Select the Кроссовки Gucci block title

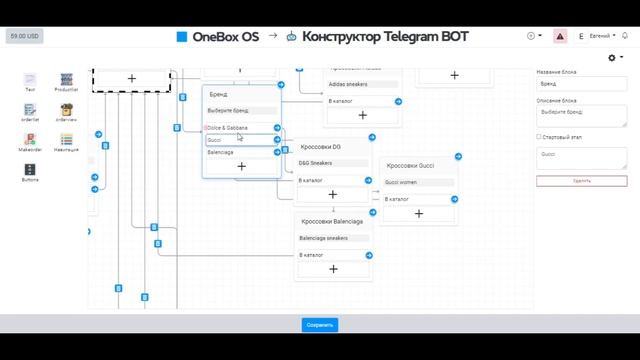(410, 166)
